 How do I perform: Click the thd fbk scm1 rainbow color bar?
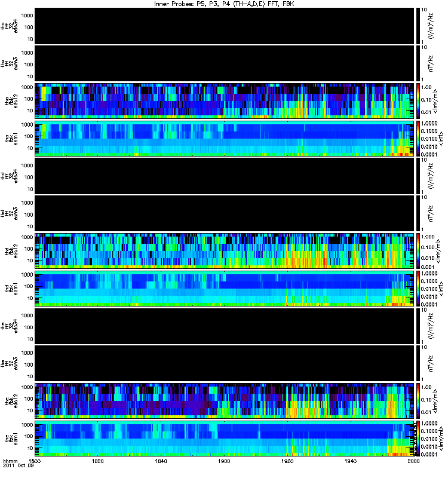click(418, 289)
